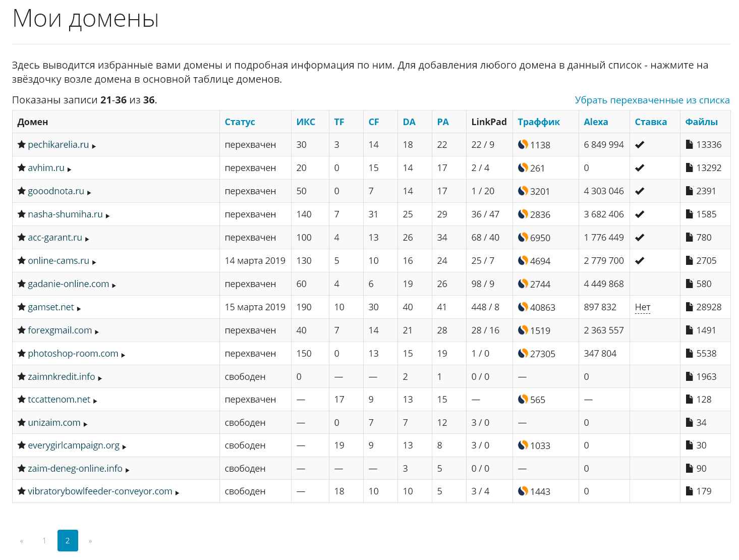Click the star beside zaimnkredit.info
This screenshot has width=739, height=560.
(22, 377)
